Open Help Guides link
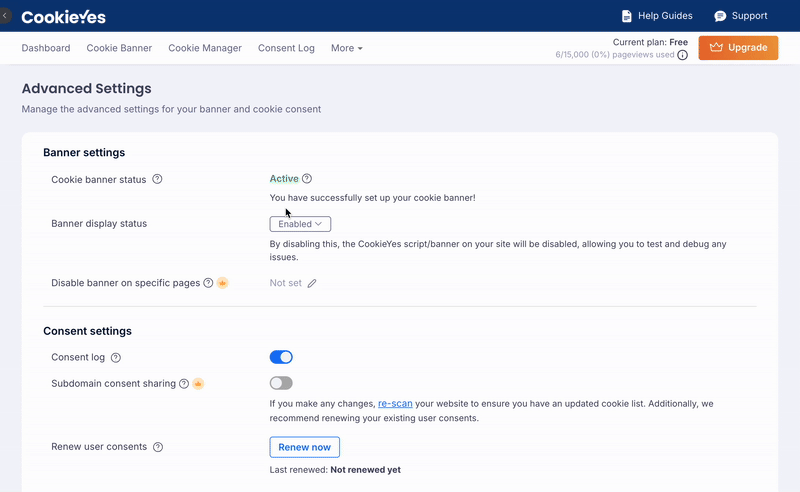Viewport: 800px width, 492px height. tap(657, 16)
